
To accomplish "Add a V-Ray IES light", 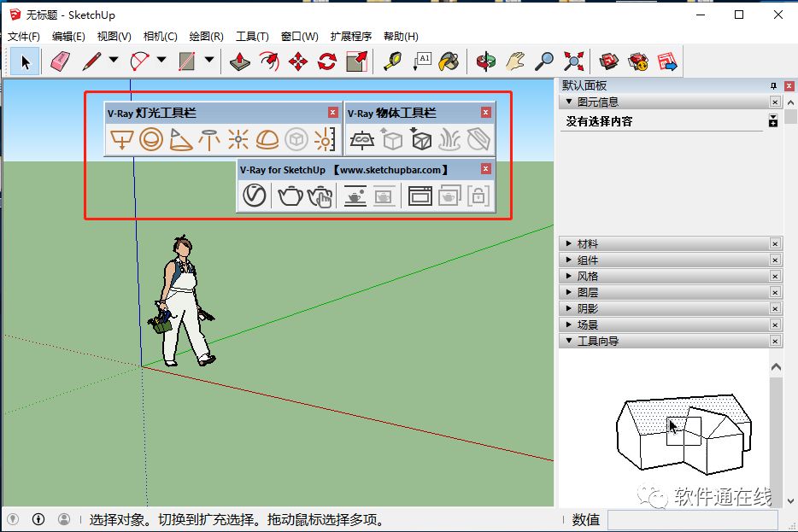I will point(209,139).
